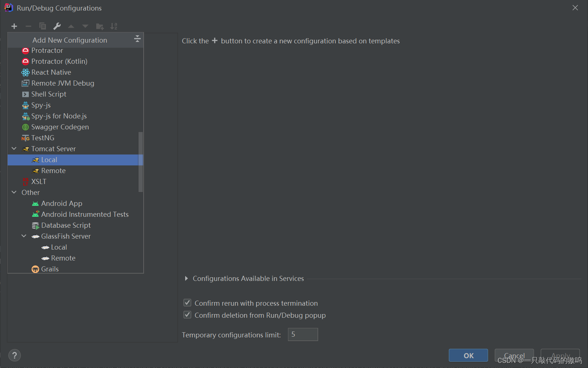The width and height of the screenshot is (588, 368).
Task: Click the OK button
Action: [468, 356]
